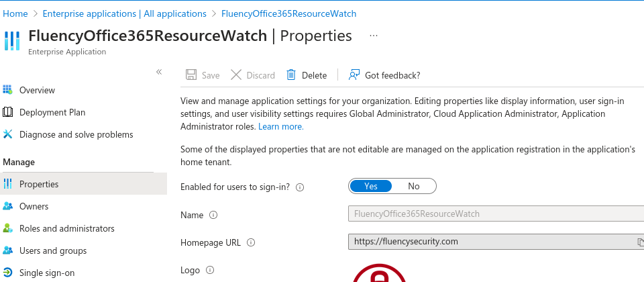
Task: Click the Owners people icon
Action: click(7, 206)
